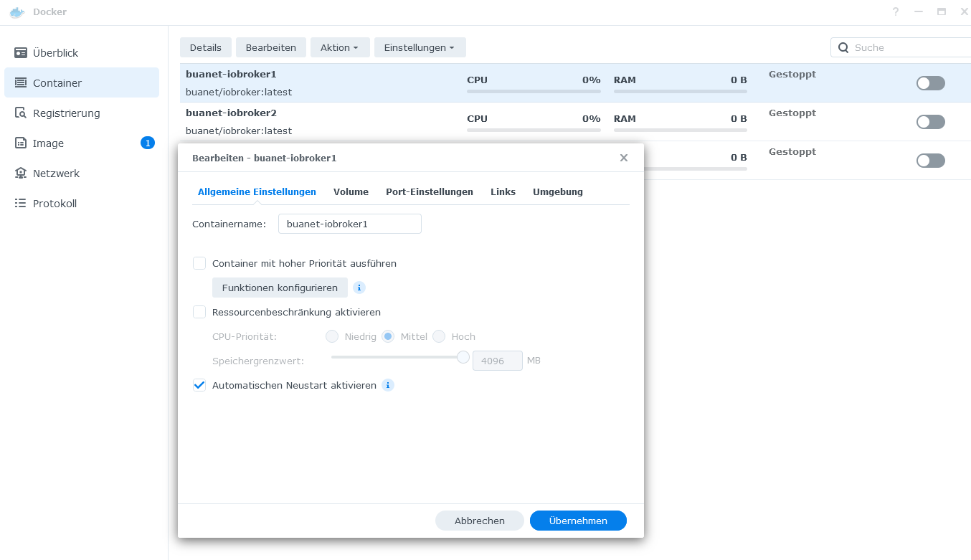The height and width of the screenshot is (560, 971).
Task: Switch to the Volume tab
Action: tap(351, 191)
